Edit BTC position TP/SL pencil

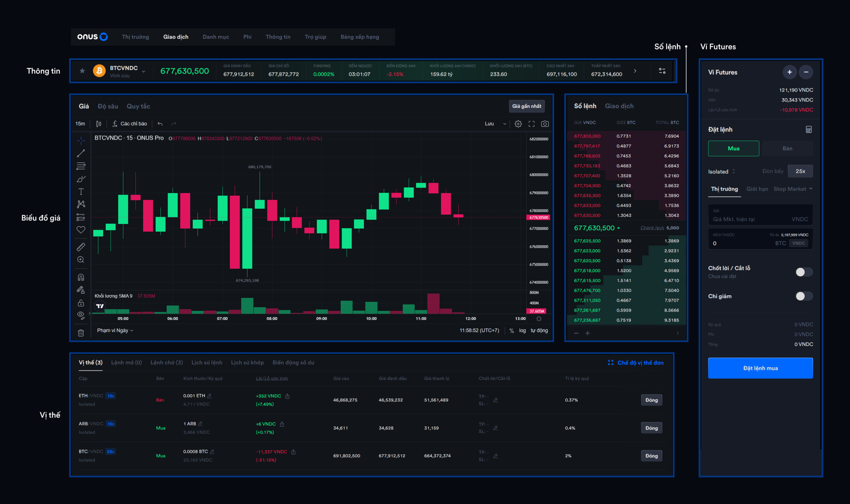tap(495, 456)
